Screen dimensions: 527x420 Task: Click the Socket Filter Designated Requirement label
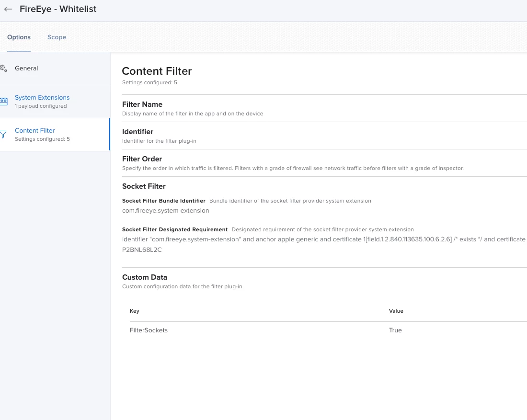tap(175, 229)
